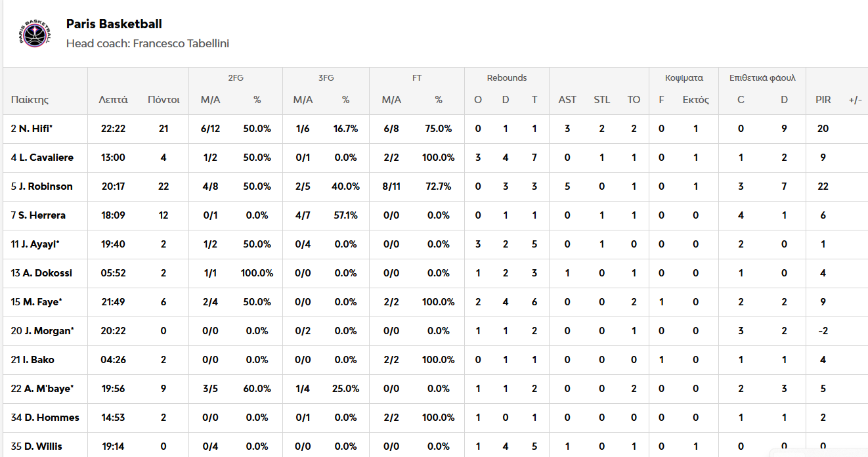Sort players by PIR column
868x457 pixels.
tap(823, 100)
